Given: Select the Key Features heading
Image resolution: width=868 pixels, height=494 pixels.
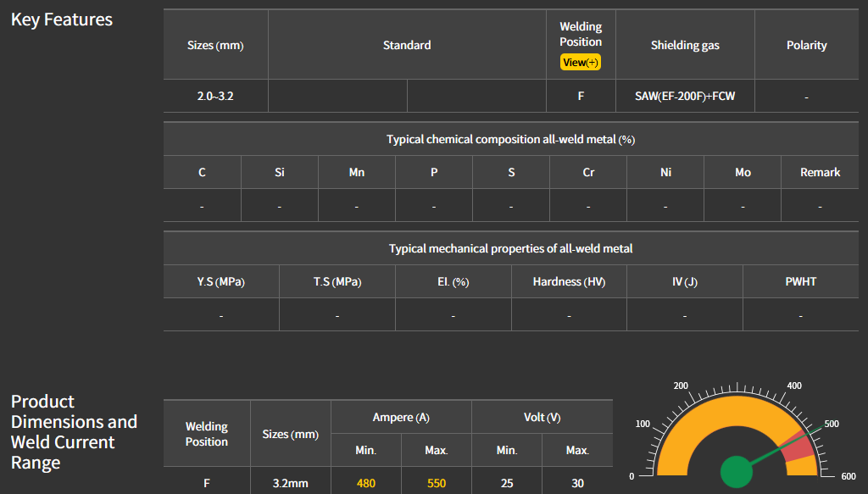Looking at the screenshot, I should (x=62, y=19).
